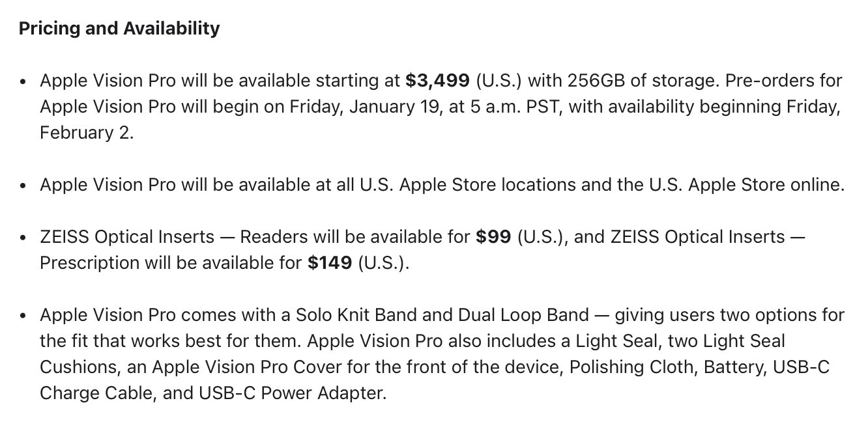Click "Apple Vision Pro Cover" text
Screen dimensions: 868x431
[x=246, y=367]
